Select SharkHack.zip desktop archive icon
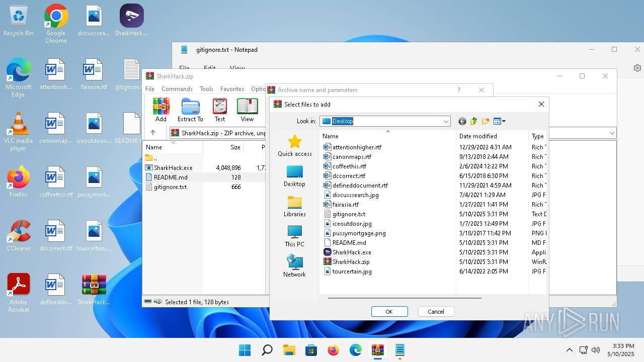644x362 pixels. click(94, 290)
